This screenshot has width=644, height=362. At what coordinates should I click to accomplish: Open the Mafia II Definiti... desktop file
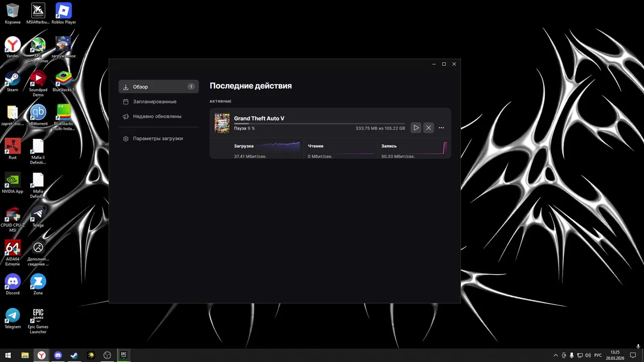click(x=38, y=151)
